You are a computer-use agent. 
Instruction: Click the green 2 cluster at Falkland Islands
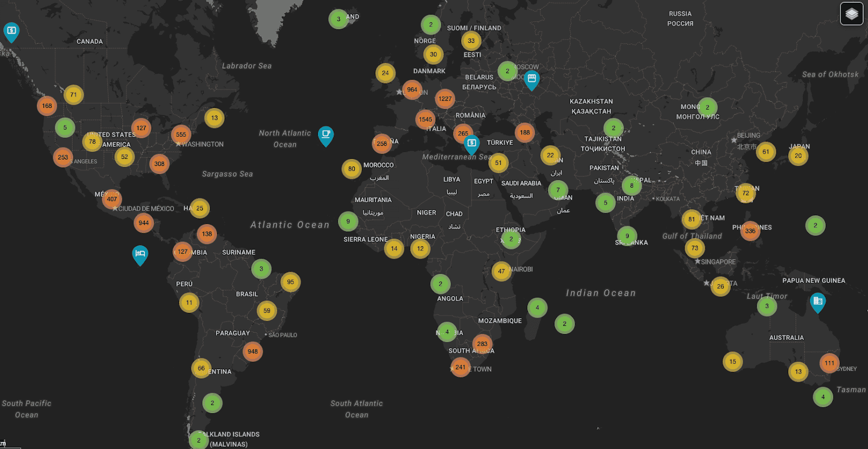point(199,440)
